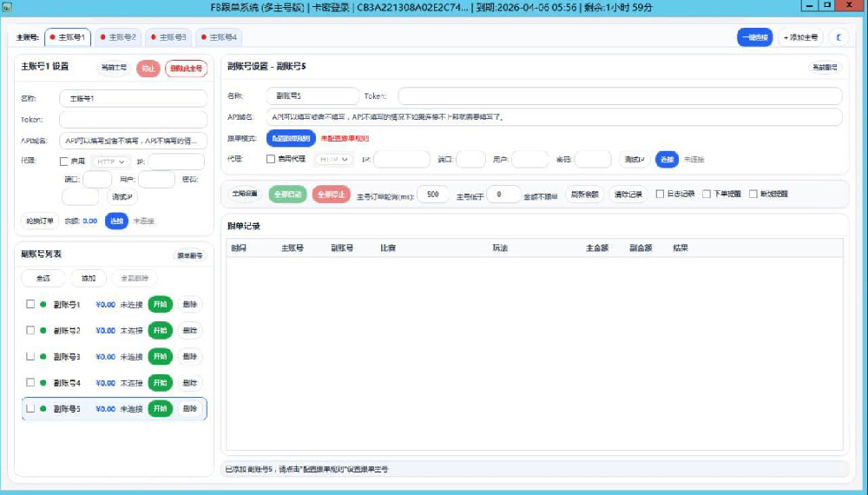Click the 当前主号 button
The image size is (868, 495).
coord(114,68)
